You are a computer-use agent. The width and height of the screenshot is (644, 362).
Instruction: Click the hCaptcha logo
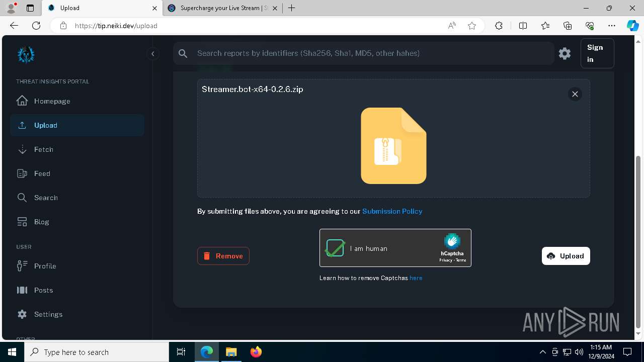452,241
